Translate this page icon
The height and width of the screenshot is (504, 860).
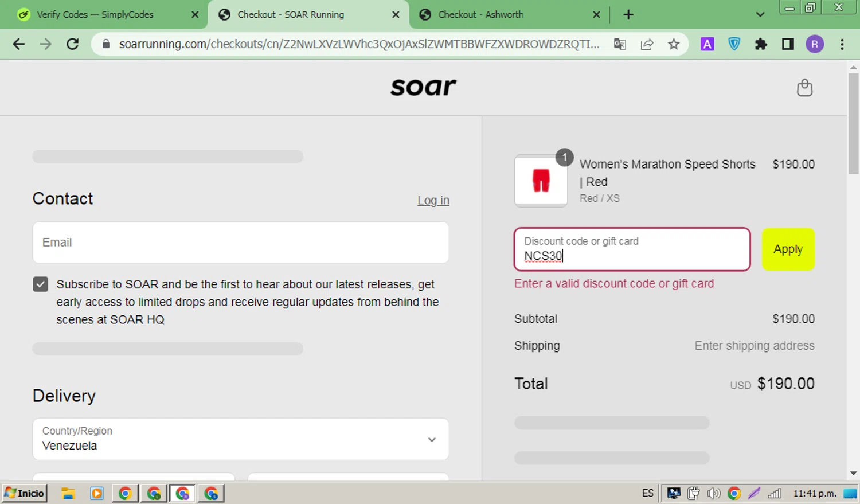click(x=620, y=44)
